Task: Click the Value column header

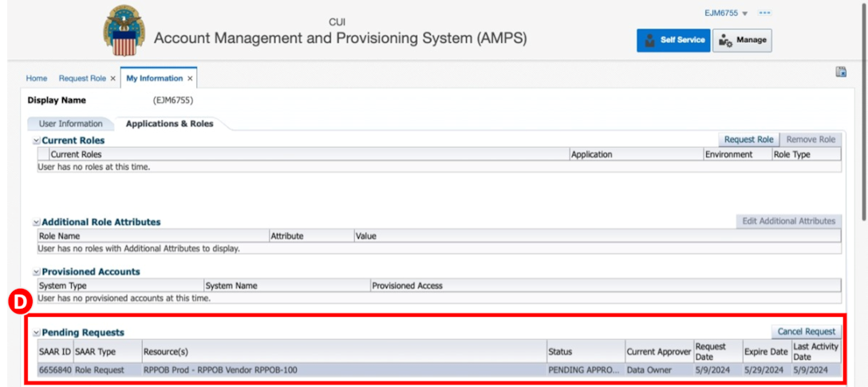Action: (x=598, y=236)
